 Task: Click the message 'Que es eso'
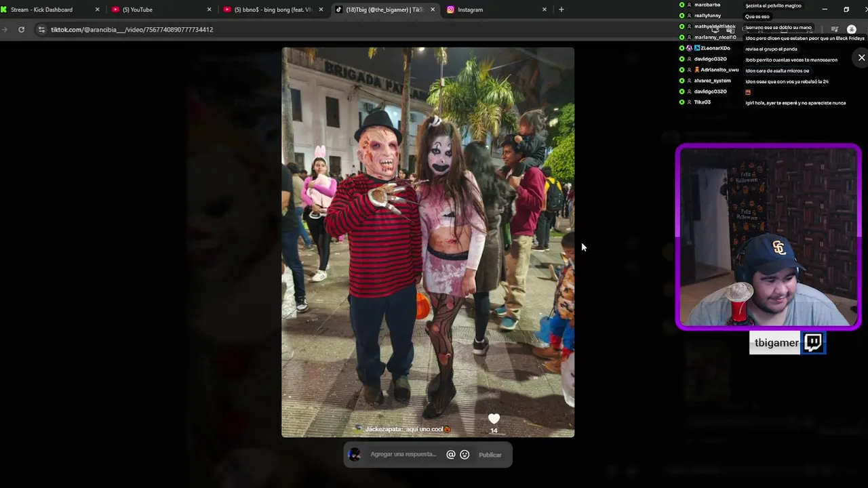pyautogui.click(x=757, y=16)
